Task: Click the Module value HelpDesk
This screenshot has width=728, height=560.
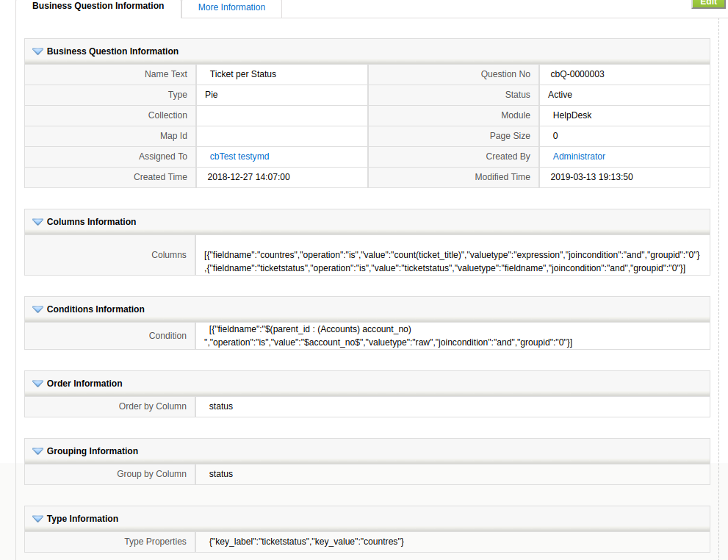Action: pos(572,115)
